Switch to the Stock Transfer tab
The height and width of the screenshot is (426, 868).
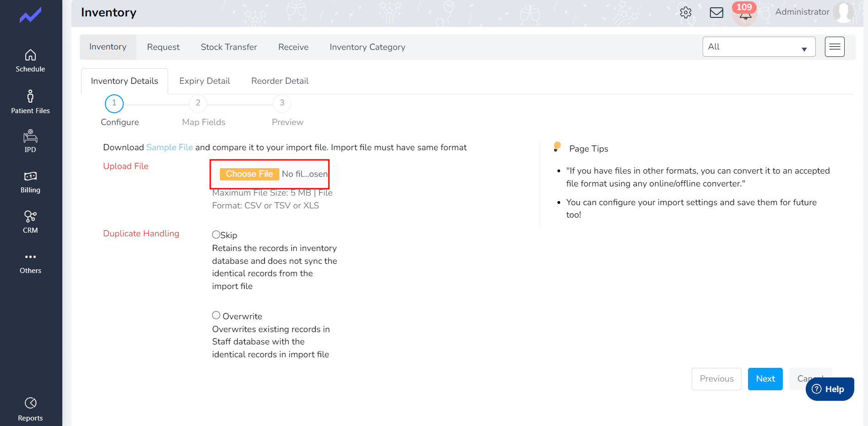coord(229,47)
